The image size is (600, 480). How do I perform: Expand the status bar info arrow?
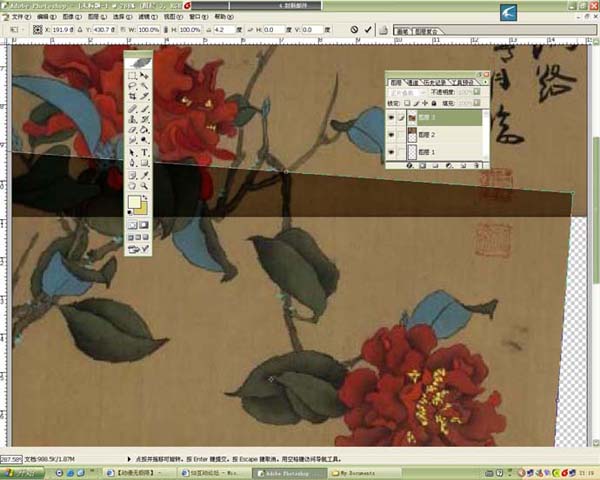click(x=129, y=459)
